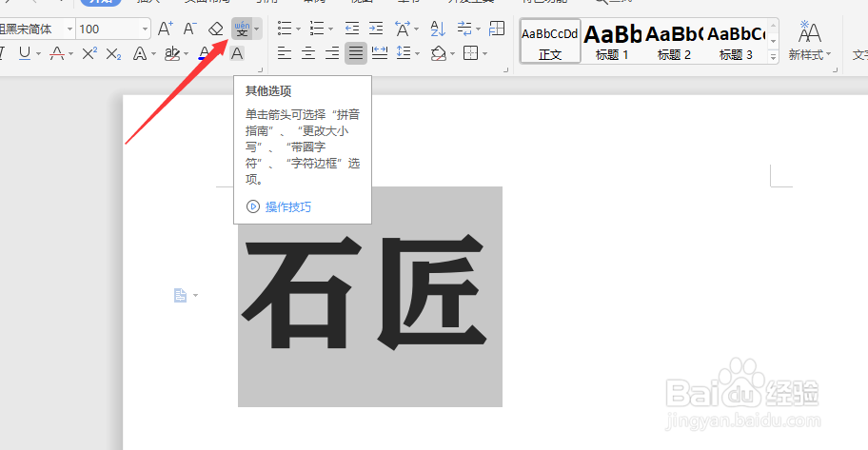Increase font size with A+ button
The image size is (868, 450).
tap(165, 29)
